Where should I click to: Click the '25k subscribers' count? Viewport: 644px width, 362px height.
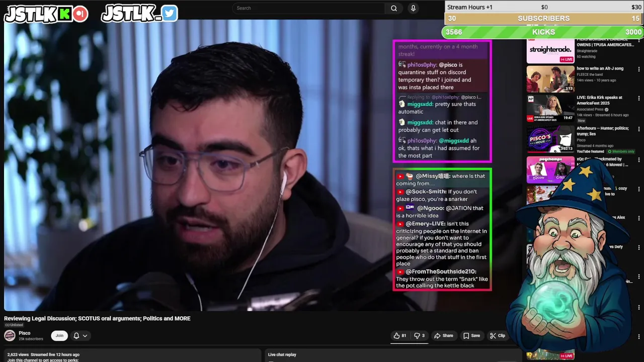click(x=31, y=339)
